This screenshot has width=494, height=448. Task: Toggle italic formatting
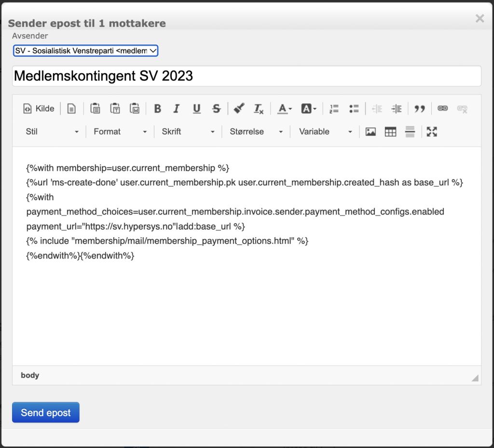tap(177, 109)
